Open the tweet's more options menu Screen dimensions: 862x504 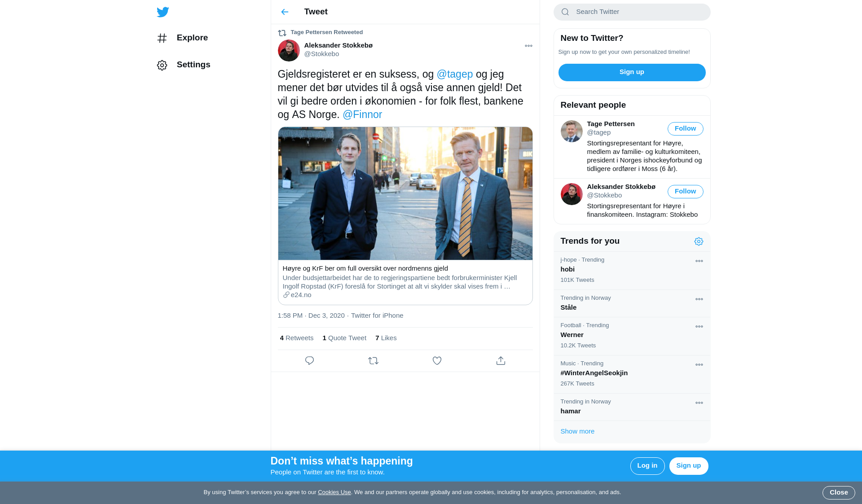click(x=528, y=46)
